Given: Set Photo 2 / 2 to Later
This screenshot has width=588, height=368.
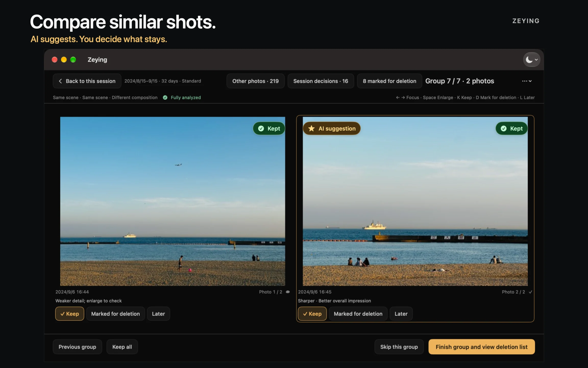Looking at the screenshot, I should coord(401,314).
